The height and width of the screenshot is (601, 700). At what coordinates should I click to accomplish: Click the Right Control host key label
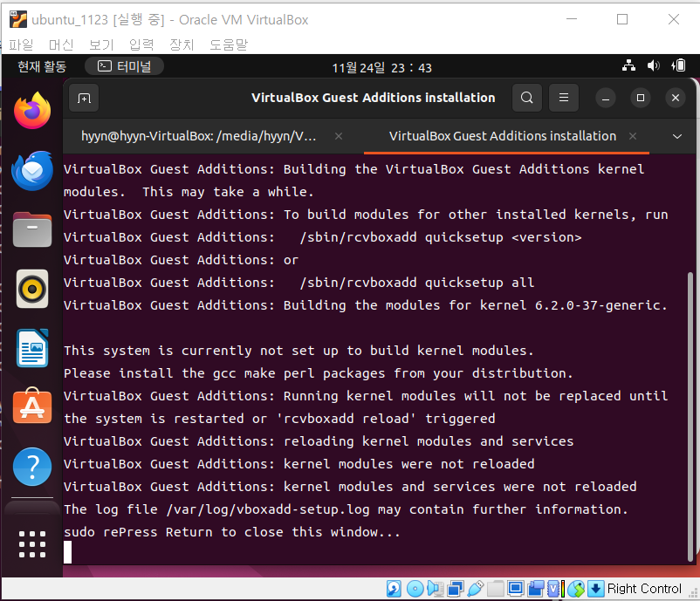point(644,589)
